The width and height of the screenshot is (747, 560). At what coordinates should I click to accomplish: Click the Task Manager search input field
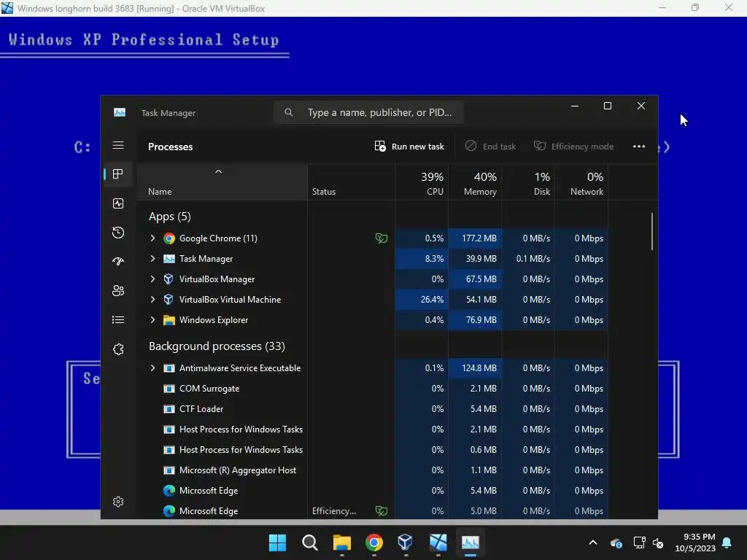point(368,112)
